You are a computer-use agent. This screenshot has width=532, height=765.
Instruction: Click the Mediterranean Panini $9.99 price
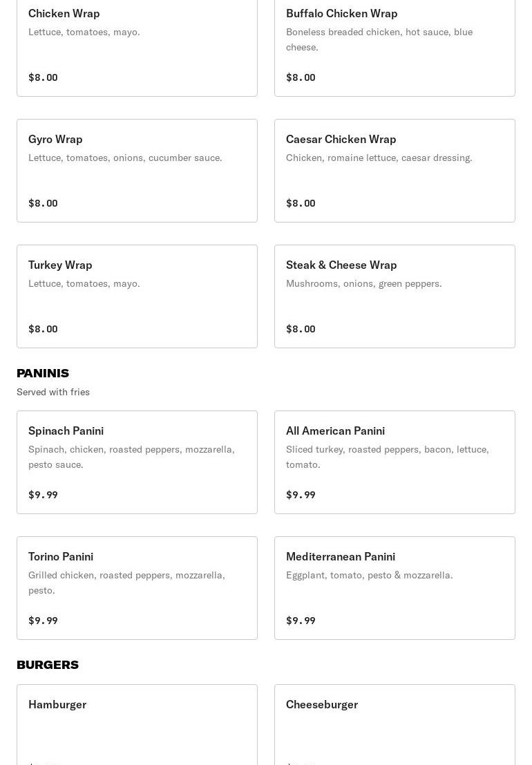tap(301, 621)
